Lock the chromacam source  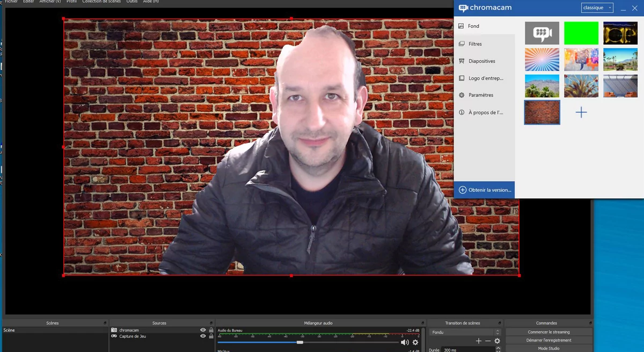pyautogui.click(x=211, y=330)
